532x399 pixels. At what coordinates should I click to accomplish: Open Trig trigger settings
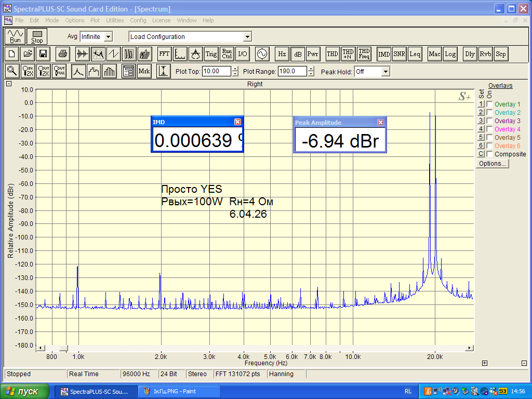point(211,54)
